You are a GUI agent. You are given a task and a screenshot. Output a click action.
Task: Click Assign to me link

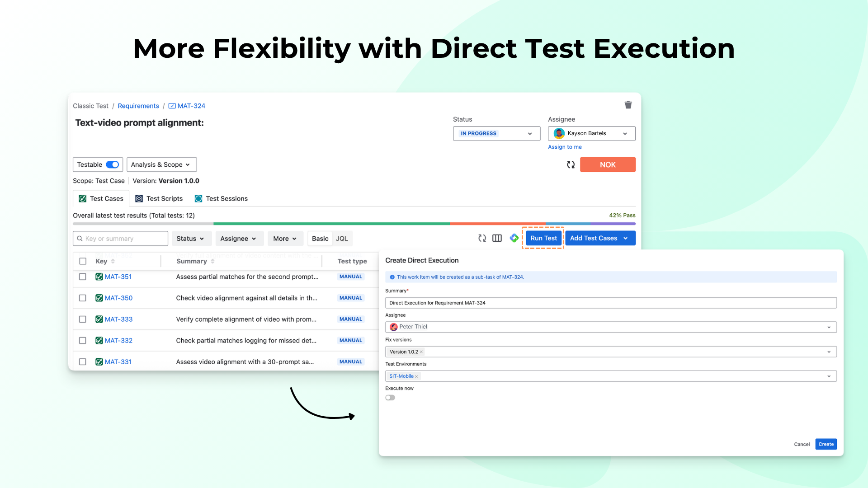point(565,147)
